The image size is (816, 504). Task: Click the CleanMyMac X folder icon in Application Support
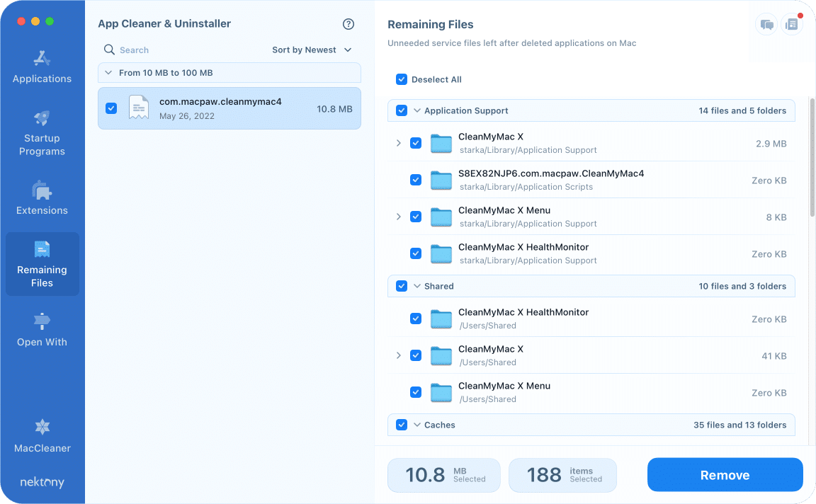[x=441, y=144]
